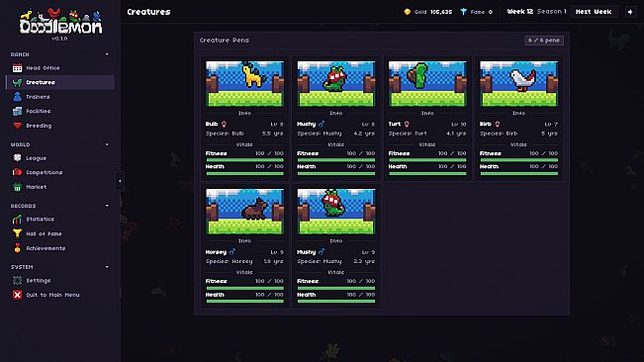Open Head Office from sidebar icon
The height and width of the screenshot is (362, 644).
(x=17, y=68)
